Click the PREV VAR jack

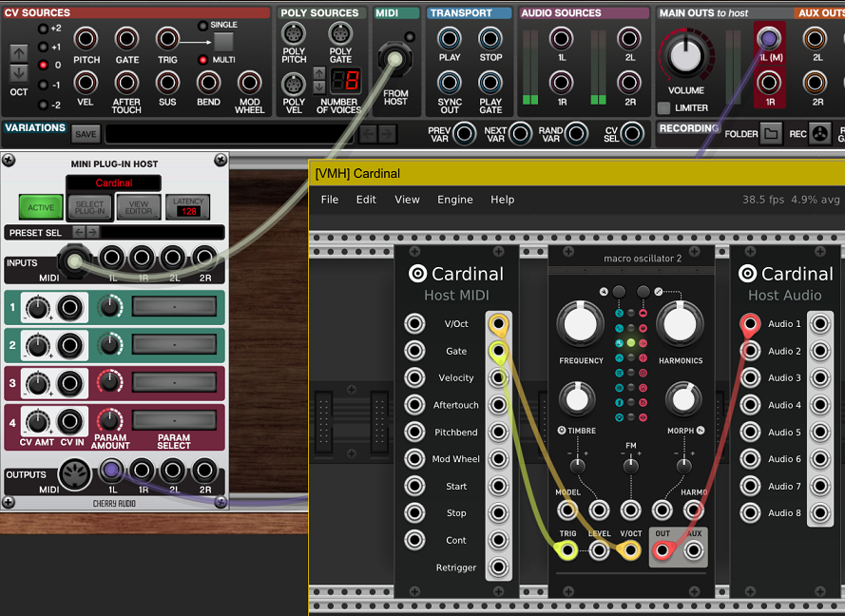465,134
